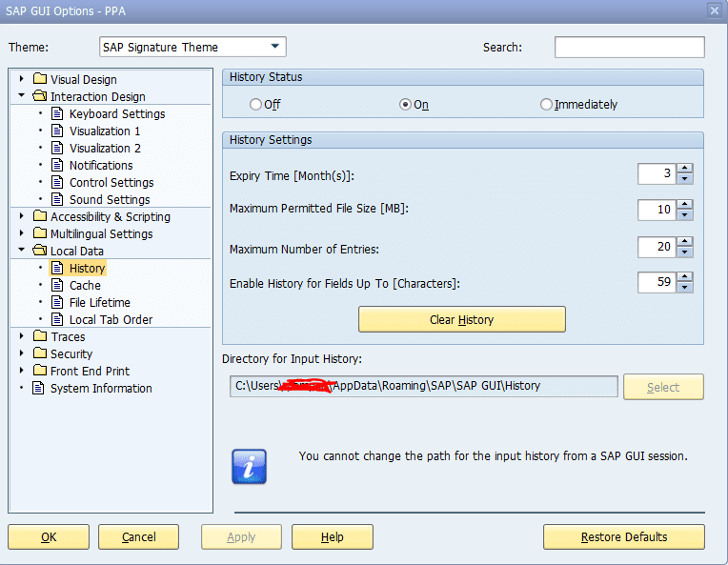Open the Cache settings entry

(85, 286)
